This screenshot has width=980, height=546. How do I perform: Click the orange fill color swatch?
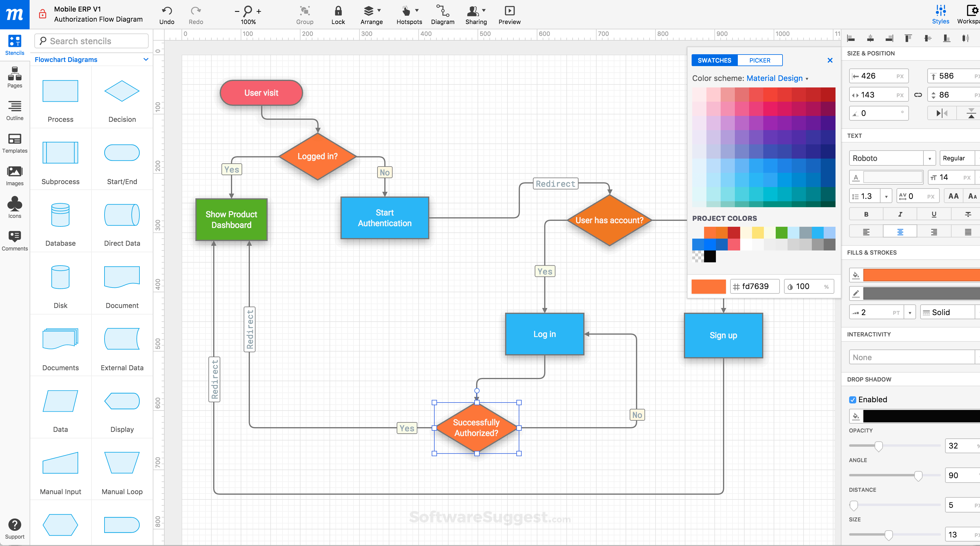click(x=921, y=275)
